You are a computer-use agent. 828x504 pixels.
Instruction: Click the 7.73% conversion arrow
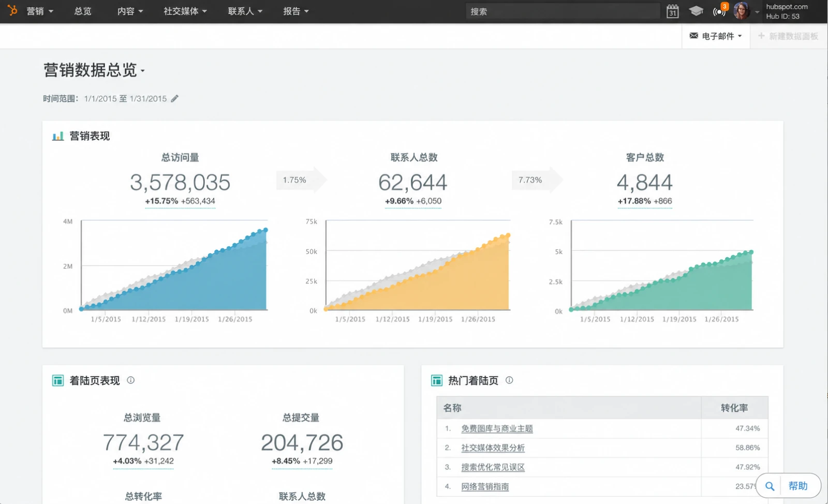click(x=537, y=180)
